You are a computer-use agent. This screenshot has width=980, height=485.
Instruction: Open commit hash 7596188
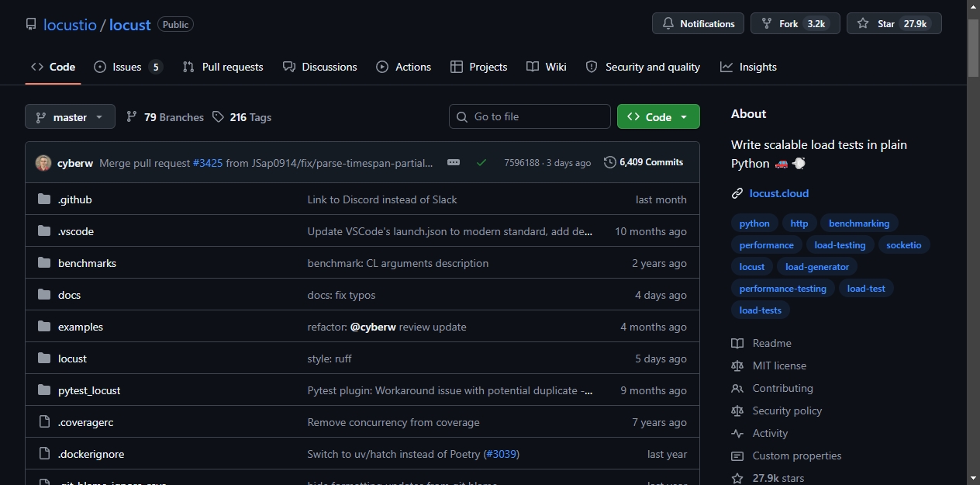pyautogui.click(x=521, y=163)
